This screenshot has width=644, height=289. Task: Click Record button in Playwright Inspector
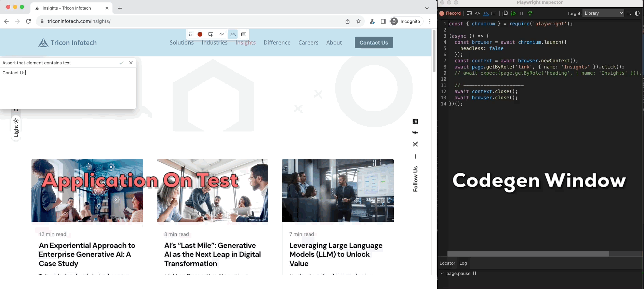450,13
